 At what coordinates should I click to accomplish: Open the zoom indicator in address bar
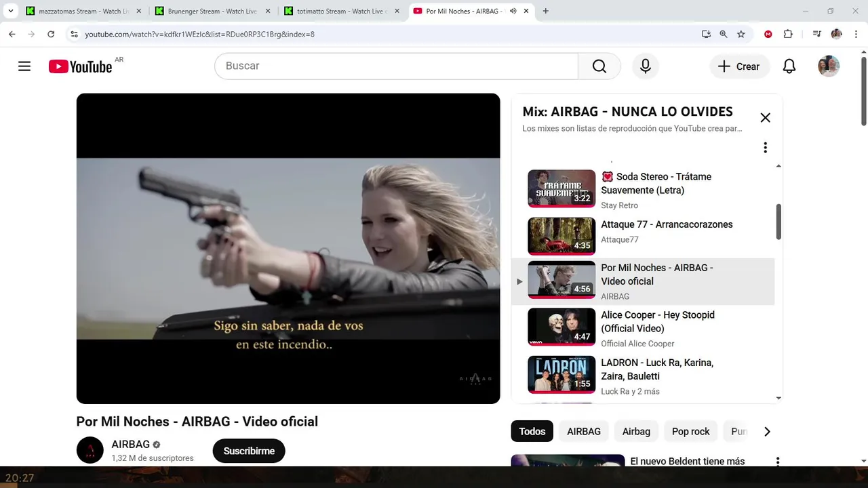[x=724, y=34]
